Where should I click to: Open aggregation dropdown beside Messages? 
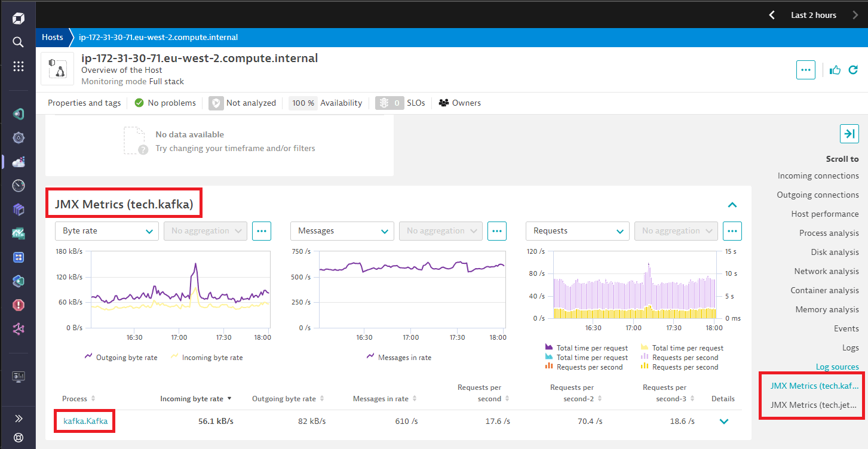[441, 231]
